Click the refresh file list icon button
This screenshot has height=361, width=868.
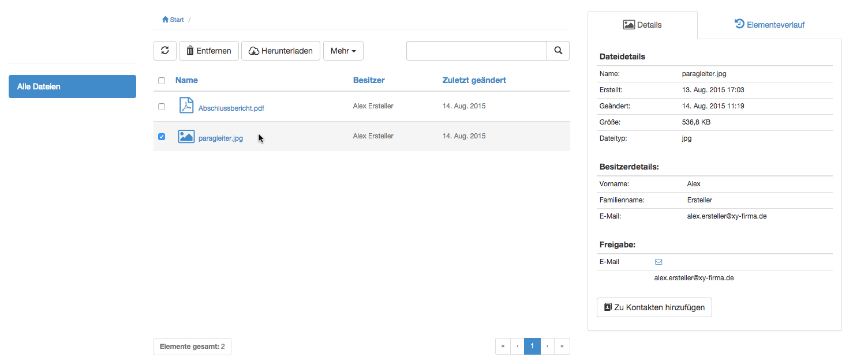(165, 51)
